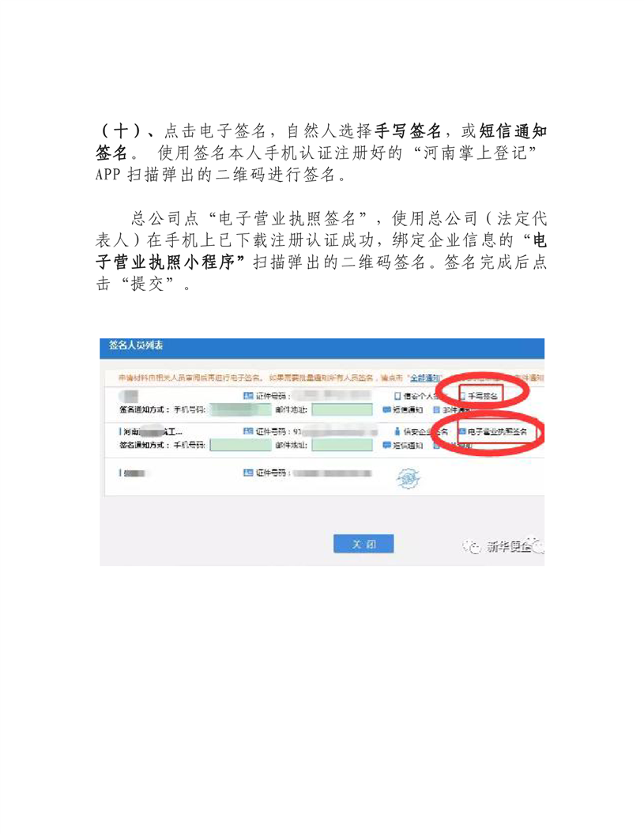Choose 电子营业执照签名 for the company
The image size is (644, 834).
(x=493, y=432)
